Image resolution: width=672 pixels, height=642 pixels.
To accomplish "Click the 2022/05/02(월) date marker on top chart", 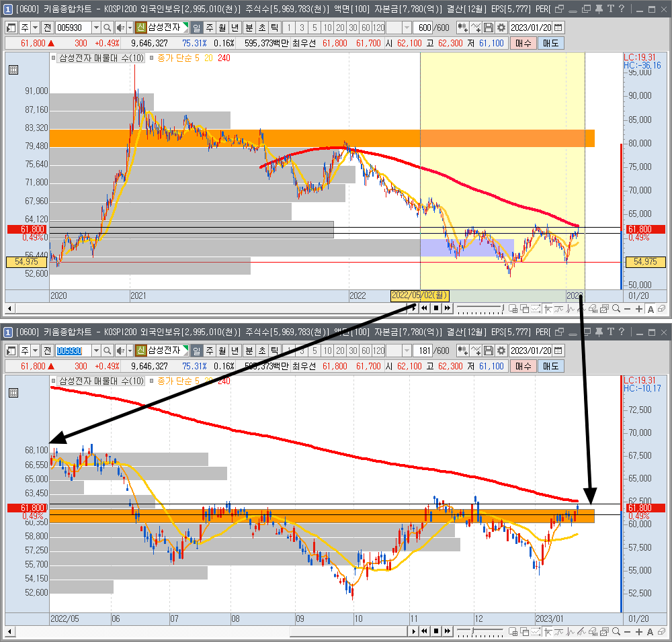I will click(419, 295).
